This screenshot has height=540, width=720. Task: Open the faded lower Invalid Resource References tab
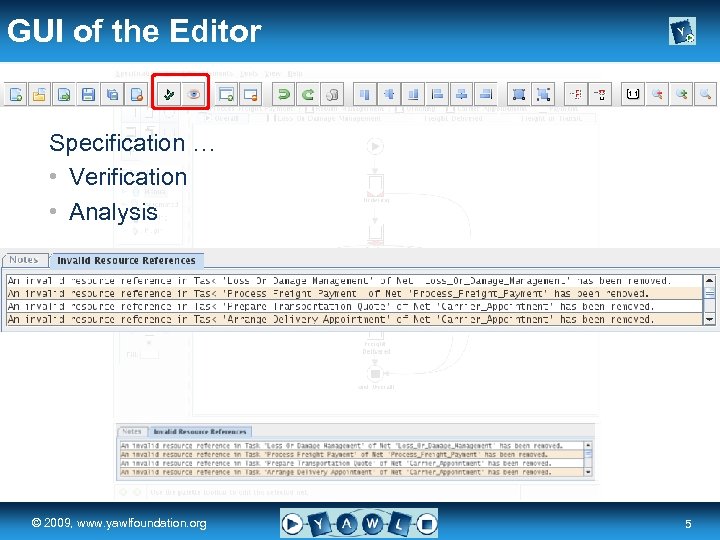200,431
